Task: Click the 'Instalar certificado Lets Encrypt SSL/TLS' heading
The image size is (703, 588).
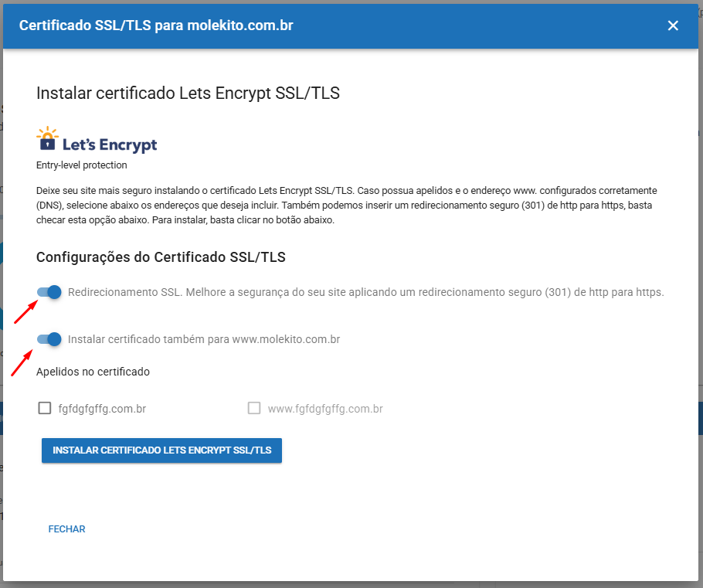Action: point(188,93)
